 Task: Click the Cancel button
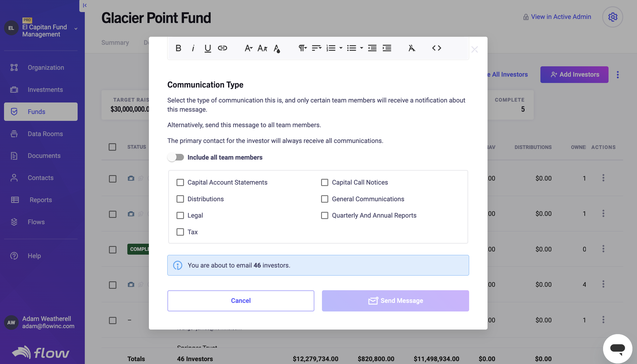(x=241, y=301)
